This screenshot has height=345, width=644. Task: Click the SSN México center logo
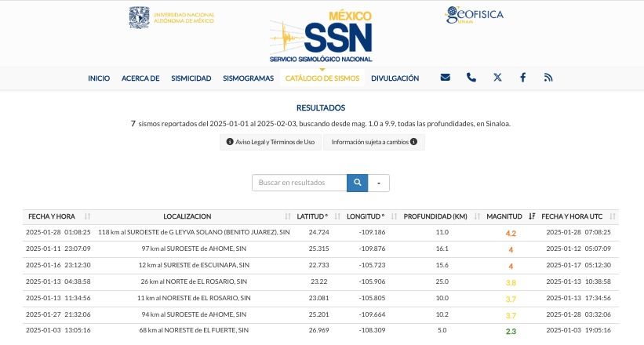pos(321,37)
